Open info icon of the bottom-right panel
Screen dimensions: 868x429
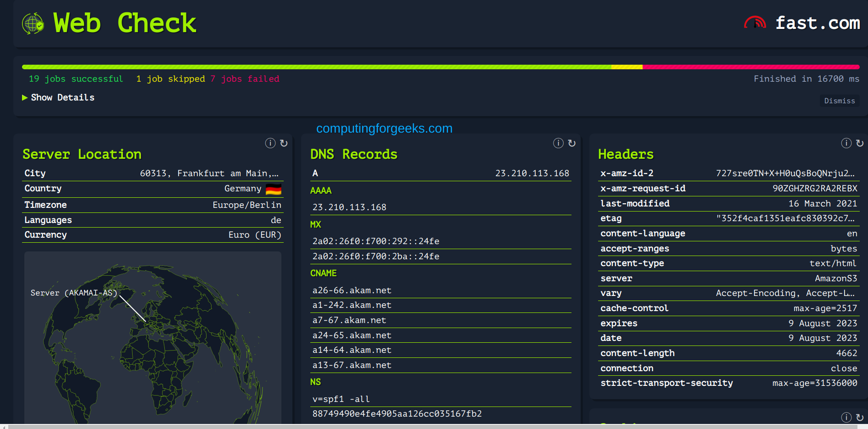pyautogui.click(x=846, y=417)
